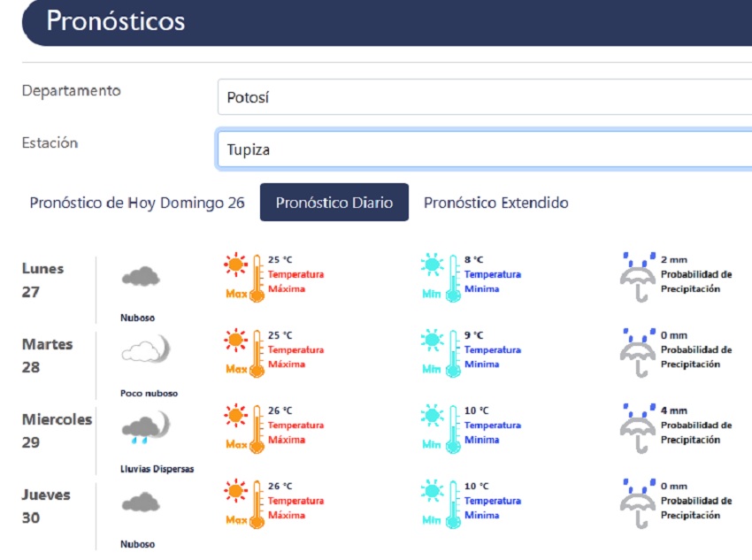Image resolution: width=752 pixels, height=560 pixels.
Task: Click the max temperature thermometer icon for Lunes
Action: click(257, 278)
